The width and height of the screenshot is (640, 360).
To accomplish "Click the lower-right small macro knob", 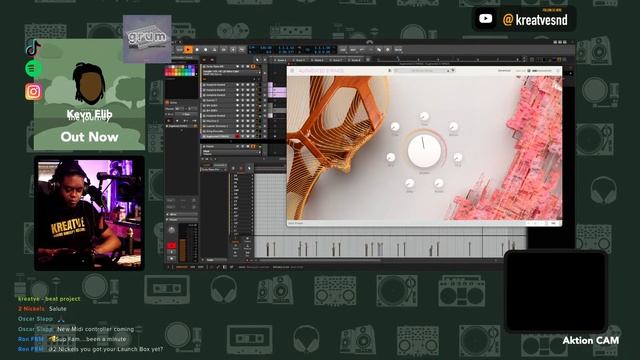I will click(x=439, y=184).
